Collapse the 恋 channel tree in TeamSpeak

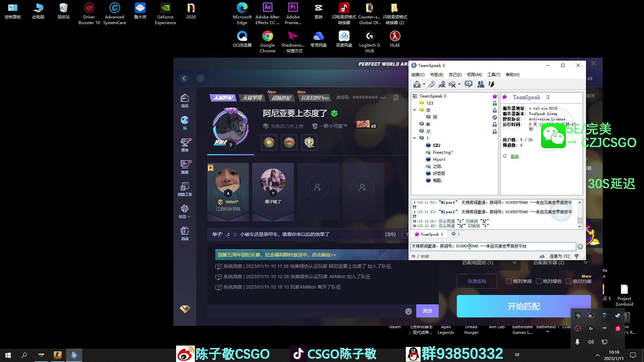(x=415, y=110)
